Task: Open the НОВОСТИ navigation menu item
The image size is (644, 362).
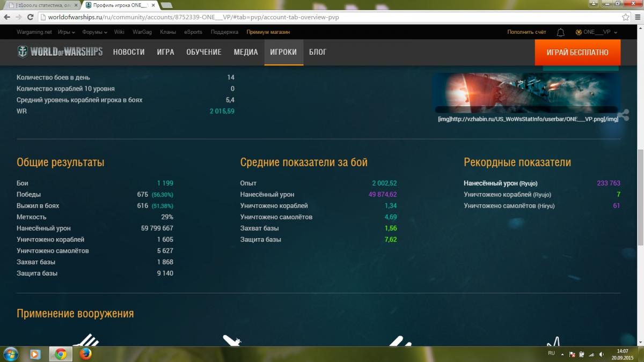Action: [128, 52]
